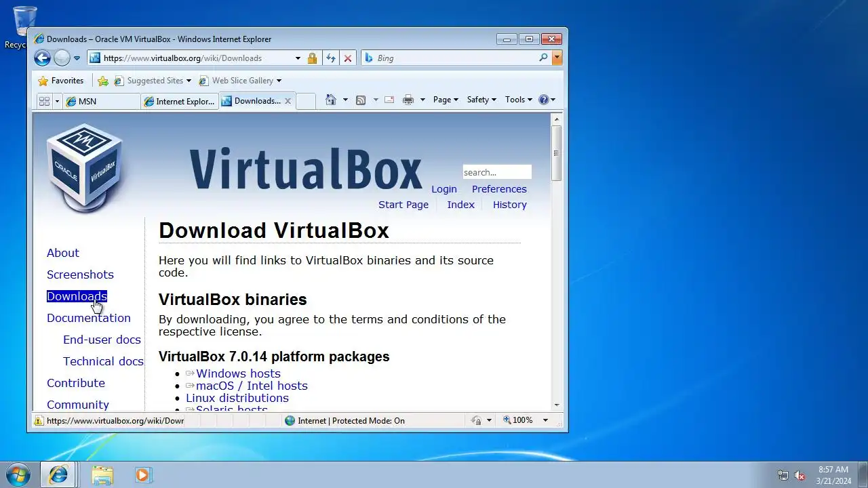Screen dimensions: 868x488
Task: Open the Community sidebar link
Action: click(78, 405)
